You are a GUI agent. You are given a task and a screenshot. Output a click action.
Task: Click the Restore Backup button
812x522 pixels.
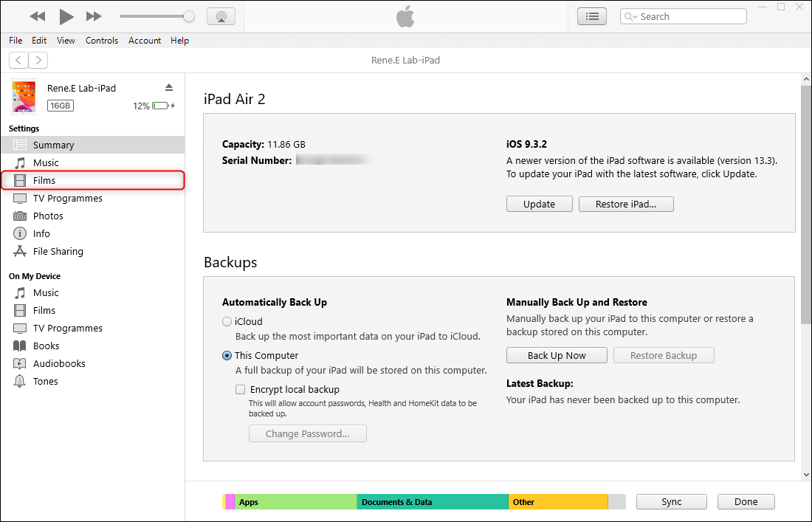pyautogui.click(x=664, y=355)
